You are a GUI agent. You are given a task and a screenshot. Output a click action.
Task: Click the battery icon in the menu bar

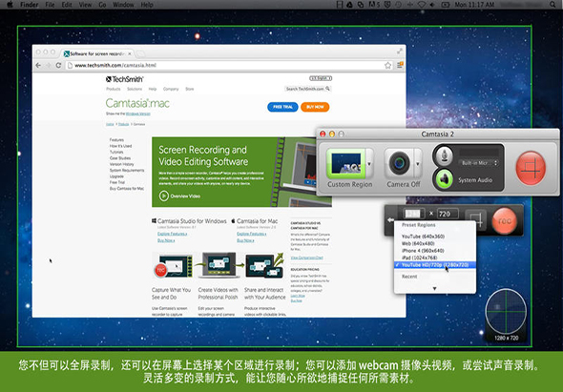point(446,5)
